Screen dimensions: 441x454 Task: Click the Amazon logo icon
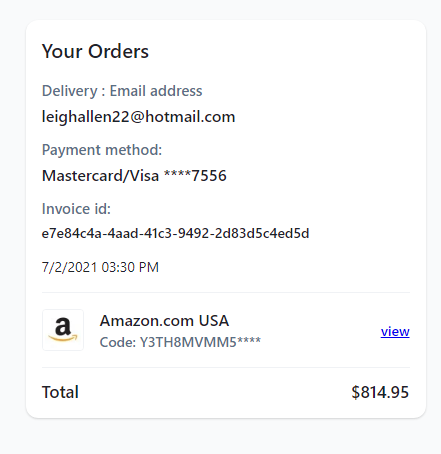coord(63,330)
